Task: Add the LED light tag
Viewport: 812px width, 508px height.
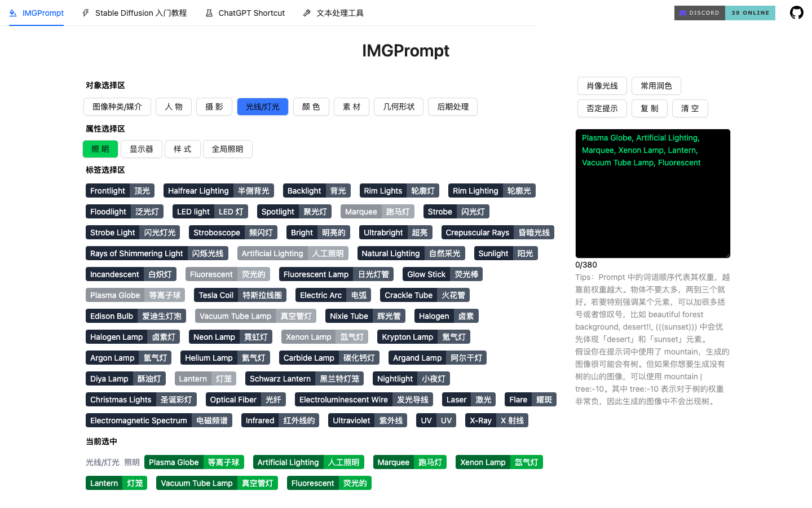Action: coord(210,212)
